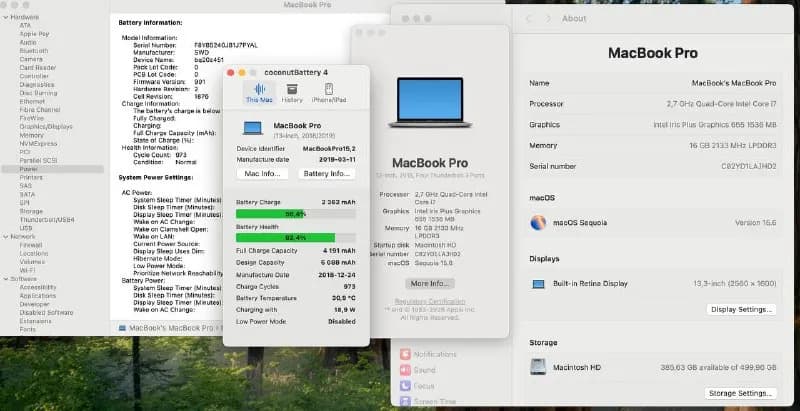The height and width of the screenshot is (411, 800).
Task: Select Firewall under Network
Action: [31, 245]
